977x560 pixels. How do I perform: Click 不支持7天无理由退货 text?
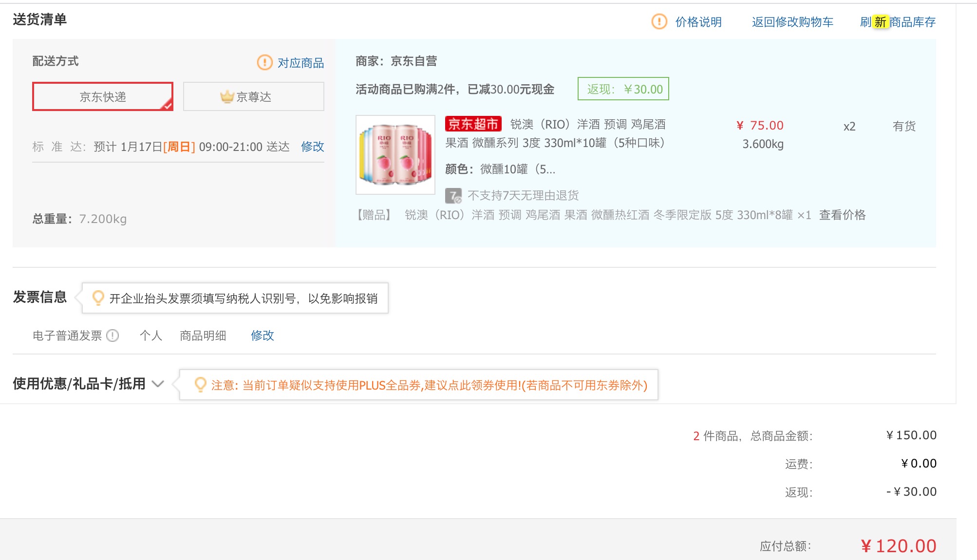coord(523,195)
